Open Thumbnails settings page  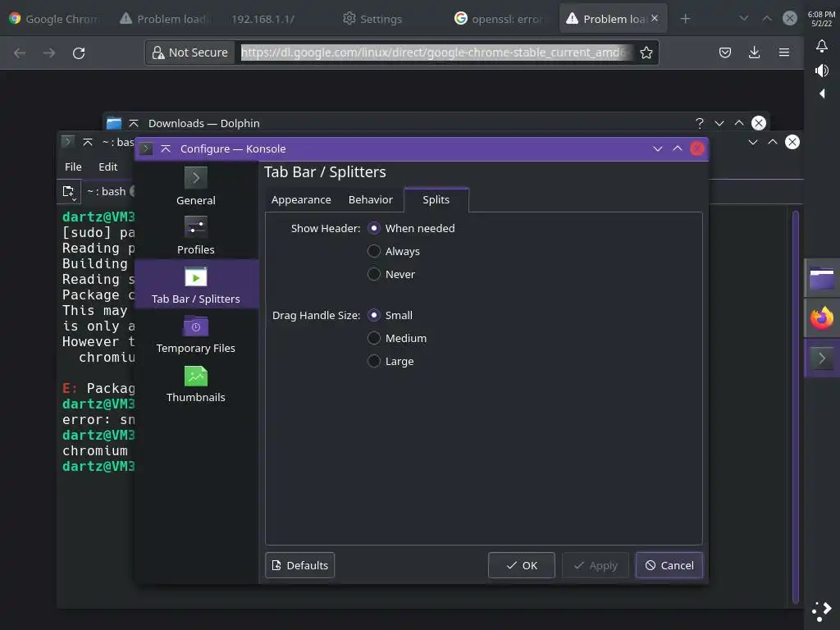[195, 383]
